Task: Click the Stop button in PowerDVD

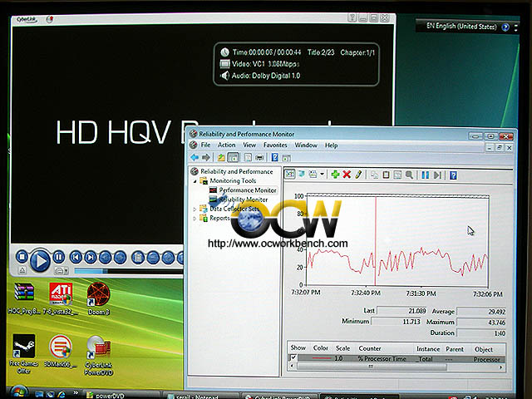Action: point(22,257)
